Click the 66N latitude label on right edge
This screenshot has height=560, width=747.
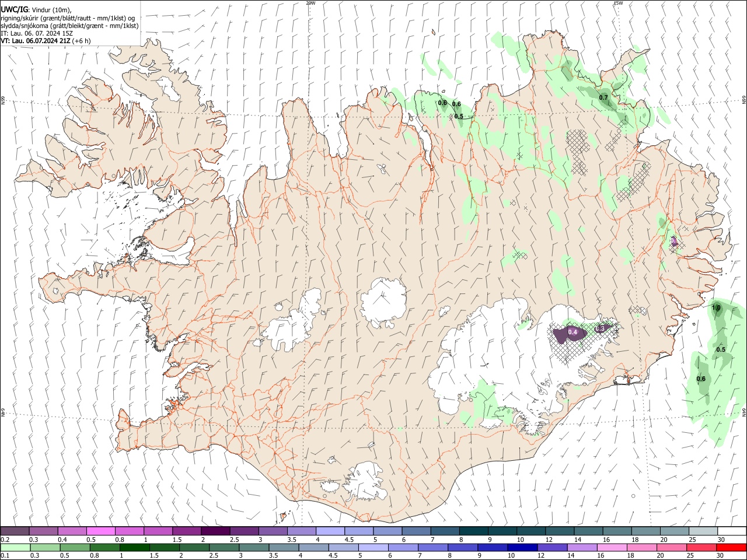[x=744, y=100]
